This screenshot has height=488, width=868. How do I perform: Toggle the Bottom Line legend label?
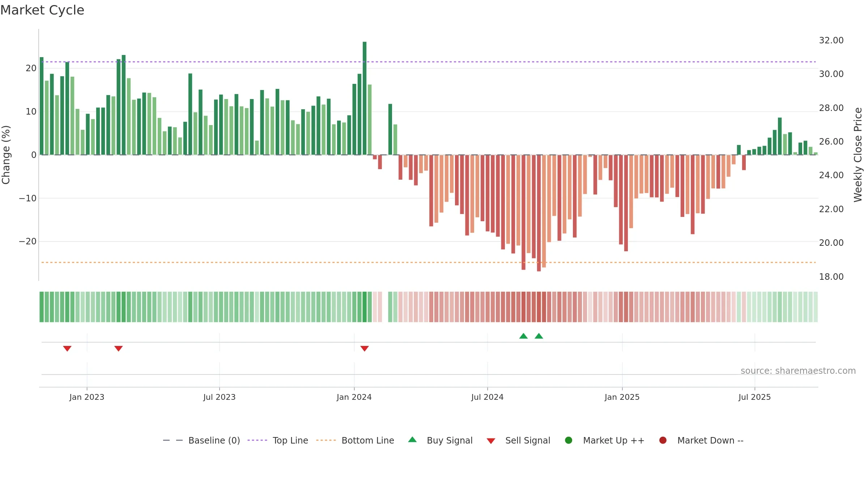[x=368, y=440]
